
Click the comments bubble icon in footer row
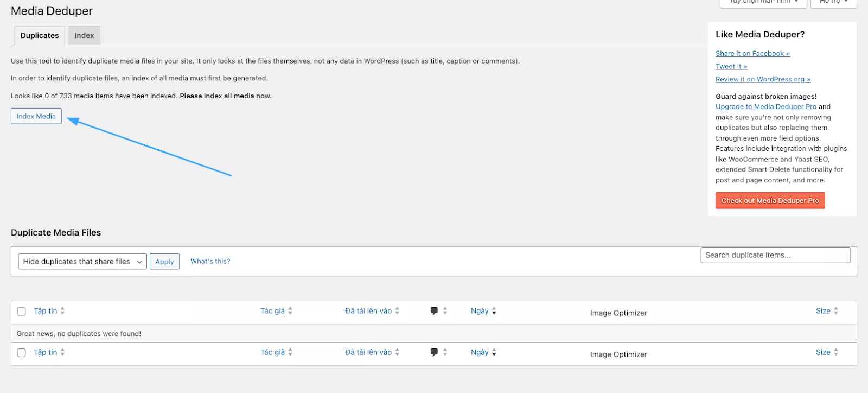point(434,352)
